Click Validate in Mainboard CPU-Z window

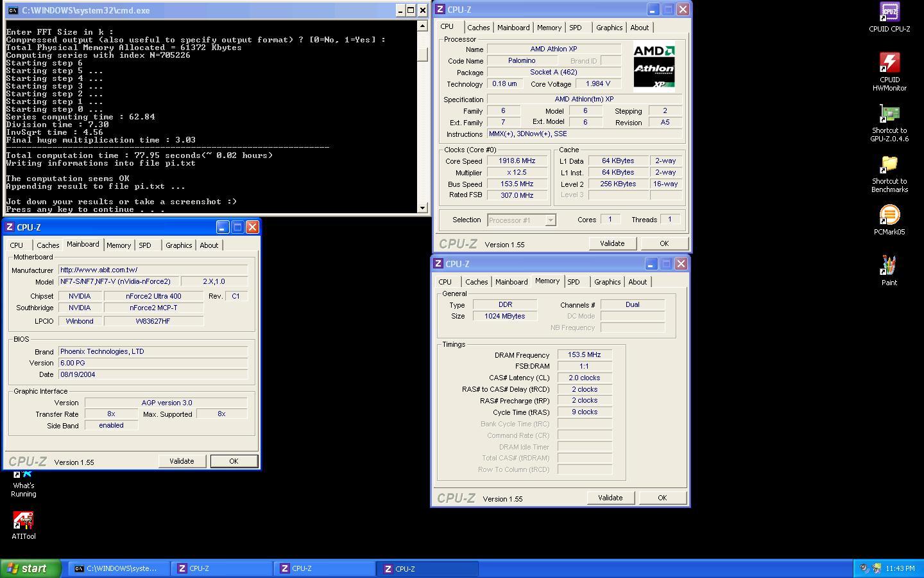tap(181, 461)
